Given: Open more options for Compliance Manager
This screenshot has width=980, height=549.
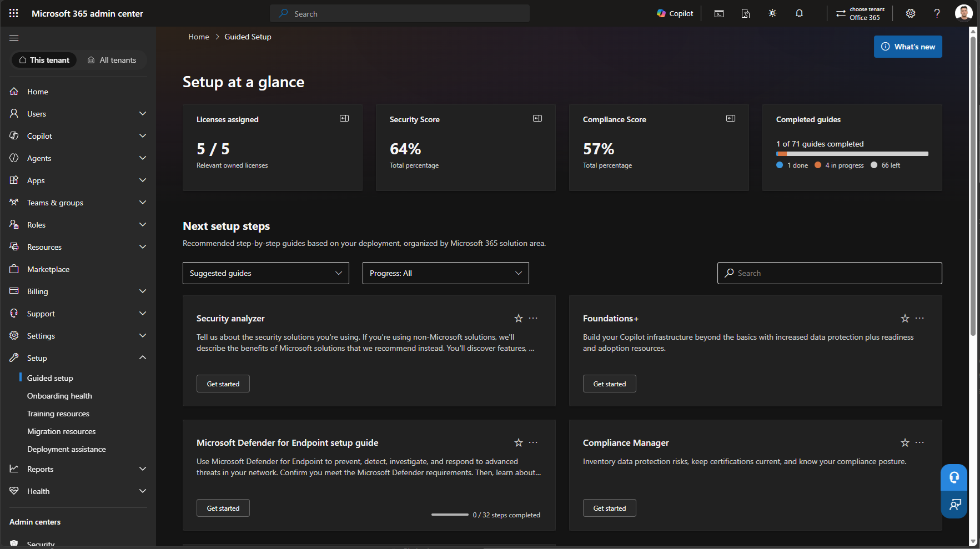Looking at the screenshot, I should coord(919,442).
